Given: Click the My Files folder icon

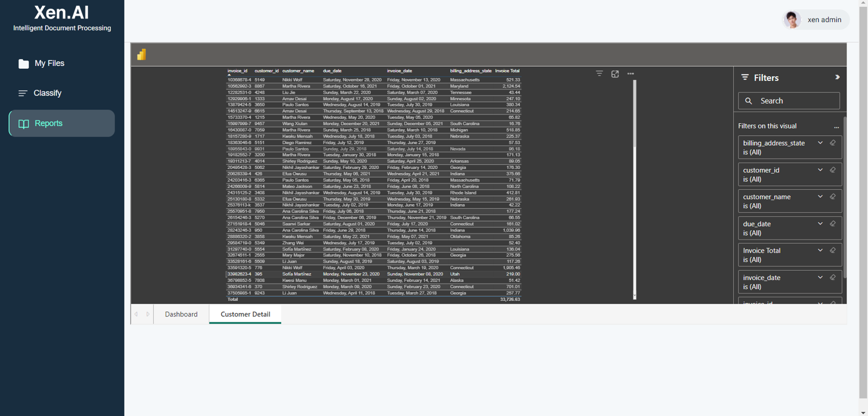Looking at the screenshot, I should [23, 63].
